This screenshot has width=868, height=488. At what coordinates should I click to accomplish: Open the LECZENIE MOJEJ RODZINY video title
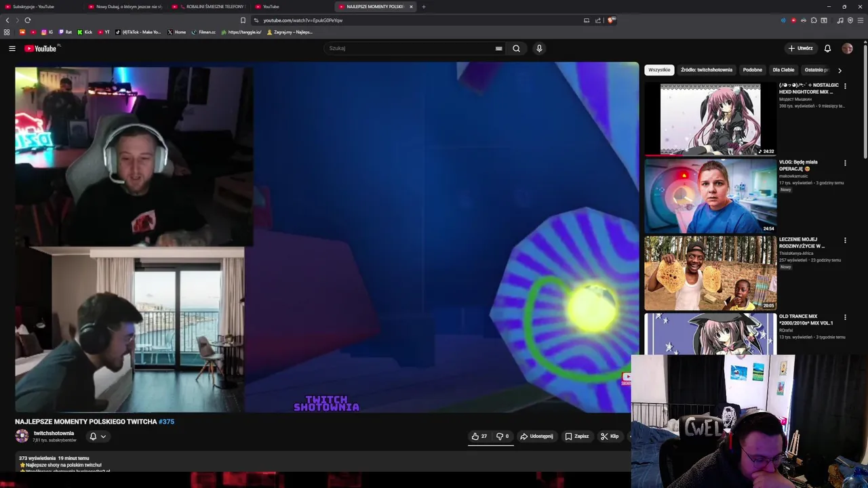[x=802, y=243]
